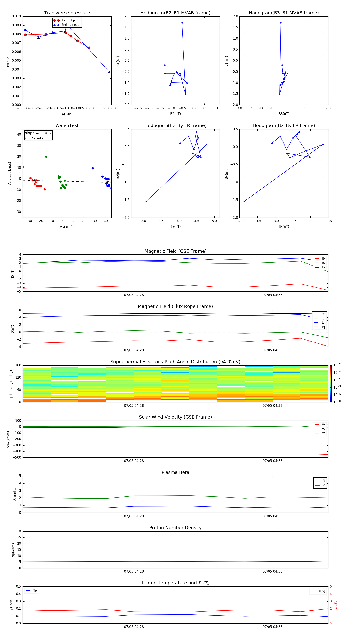Click the |B| legend entry
This screenshot has height=644, width=351.
(x=320, y=327)
